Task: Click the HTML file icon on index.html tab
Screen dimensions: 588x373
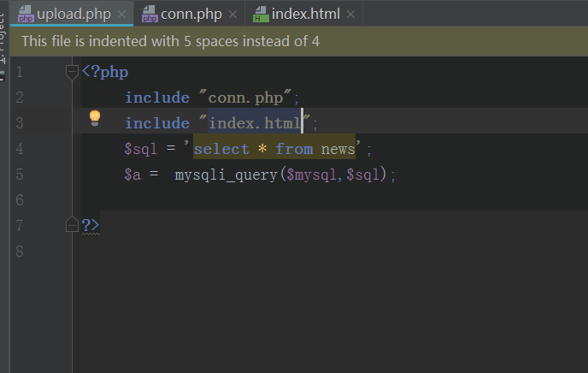Action: 261,15
